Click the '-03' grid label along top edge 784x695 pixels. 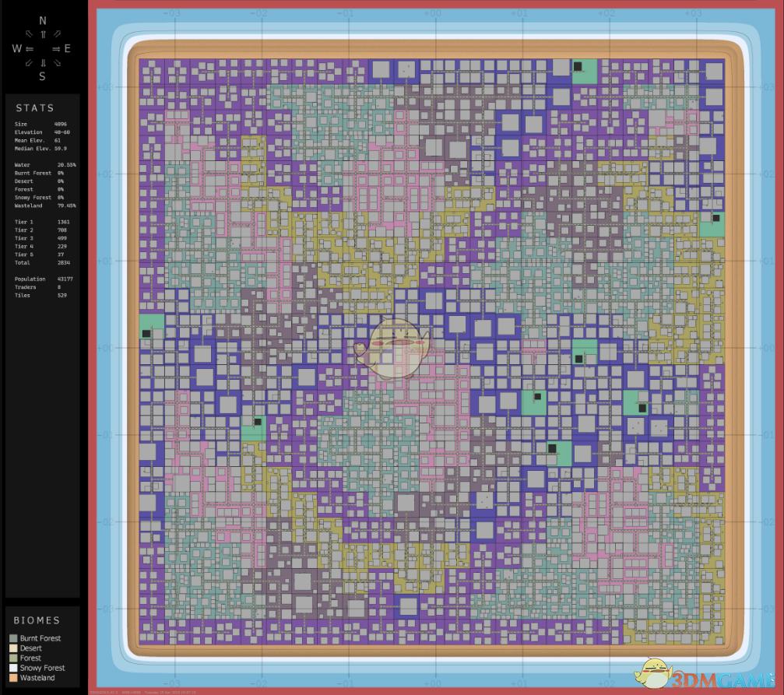[171, 13]
